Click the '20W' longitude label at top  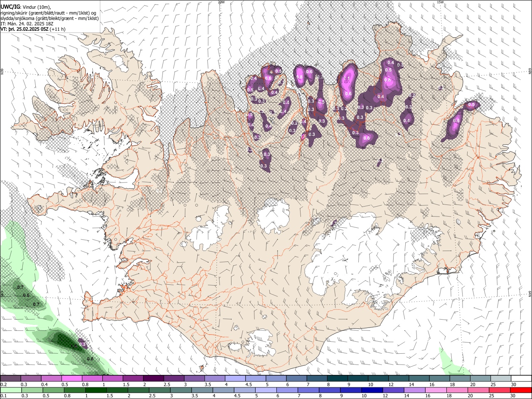click(x=221, y=2)
